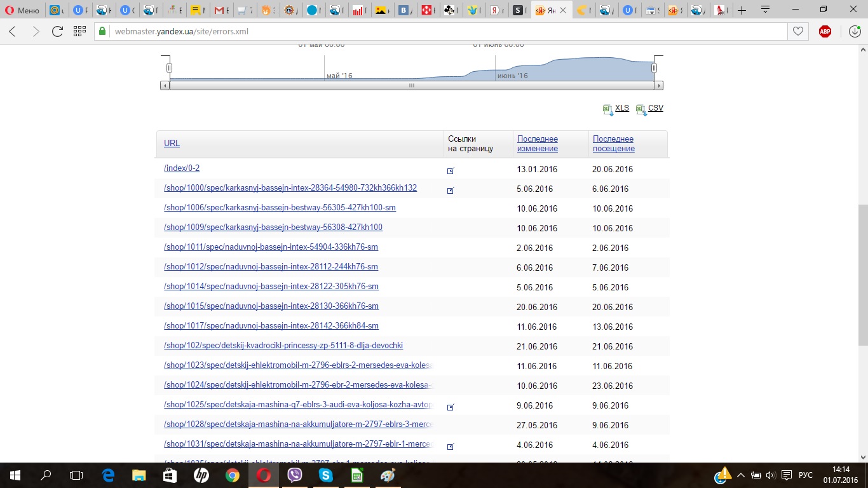Launch Microsoft Edge from taskbar
Viewport: 868px width, 488px height.
pyautogui.click(x=108, y=475)
